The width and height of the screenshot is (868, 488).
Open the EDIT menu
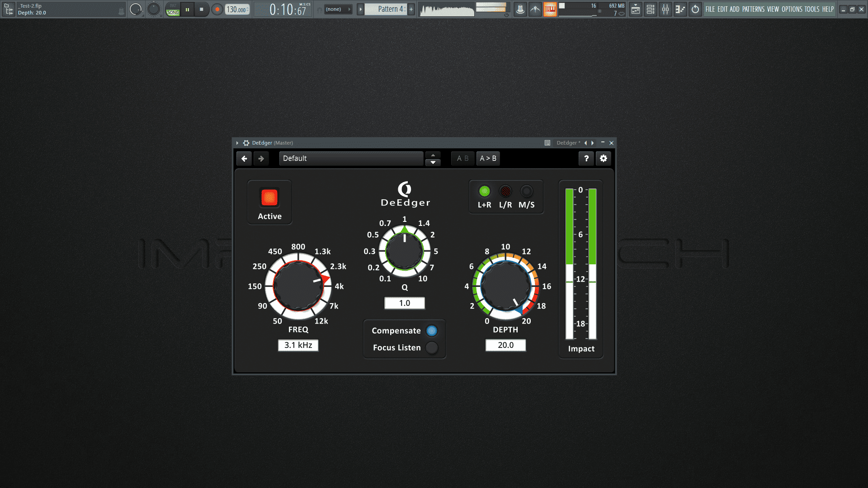click(x=722, y=9)
